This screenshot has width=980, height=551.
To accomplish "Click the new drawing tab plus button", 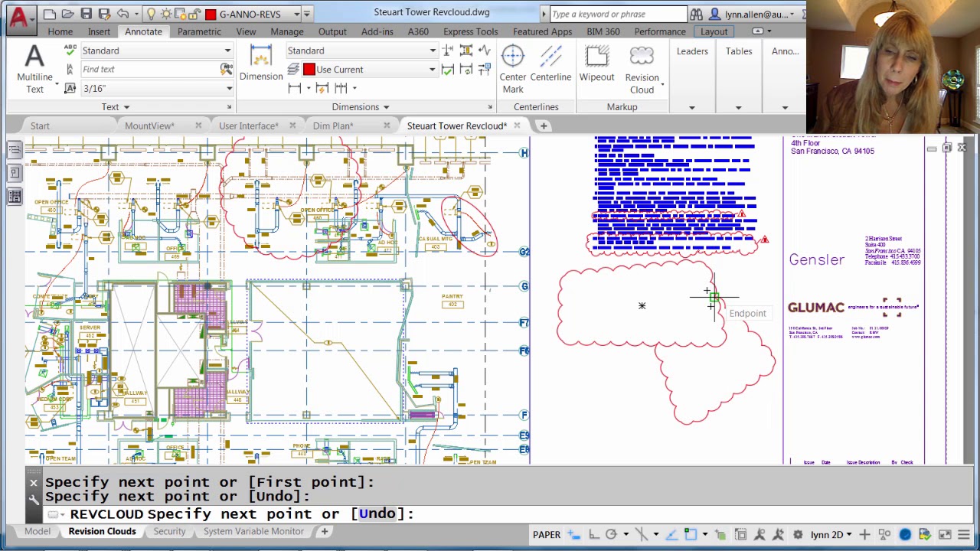I will coord(544,126).
